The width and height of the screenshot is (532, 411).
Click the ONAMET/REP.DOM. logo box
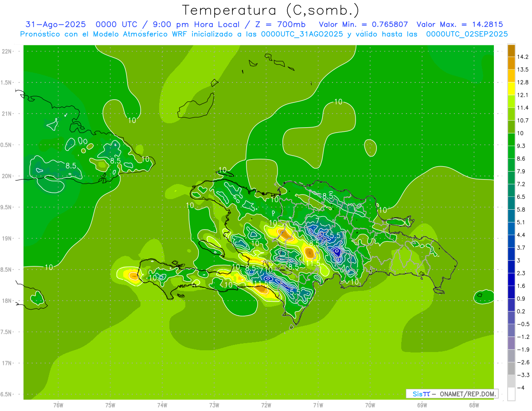coord(452,394)
